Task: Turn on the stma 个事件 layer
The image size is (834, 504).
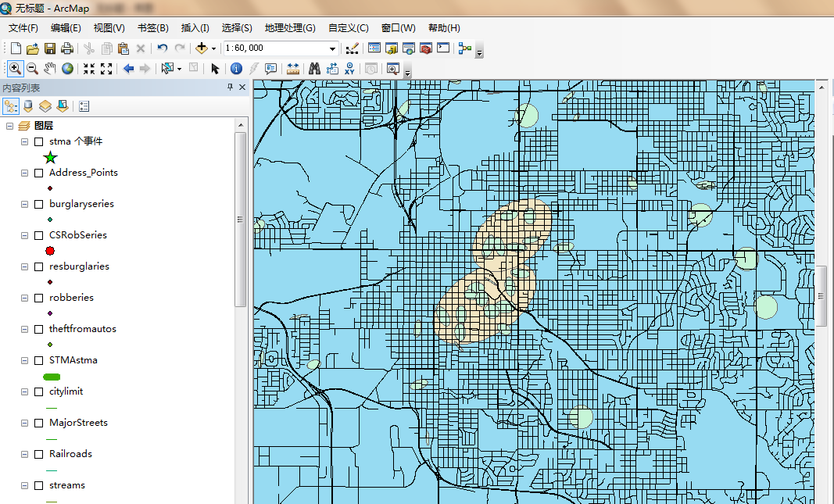Action: click(39, 142)
